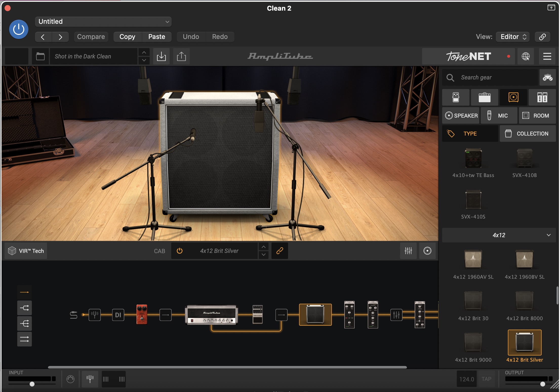Choose the 4x12 1960BV SL cabinet
This screenshot has width=560, height=392.
click(x=525, y=265)
